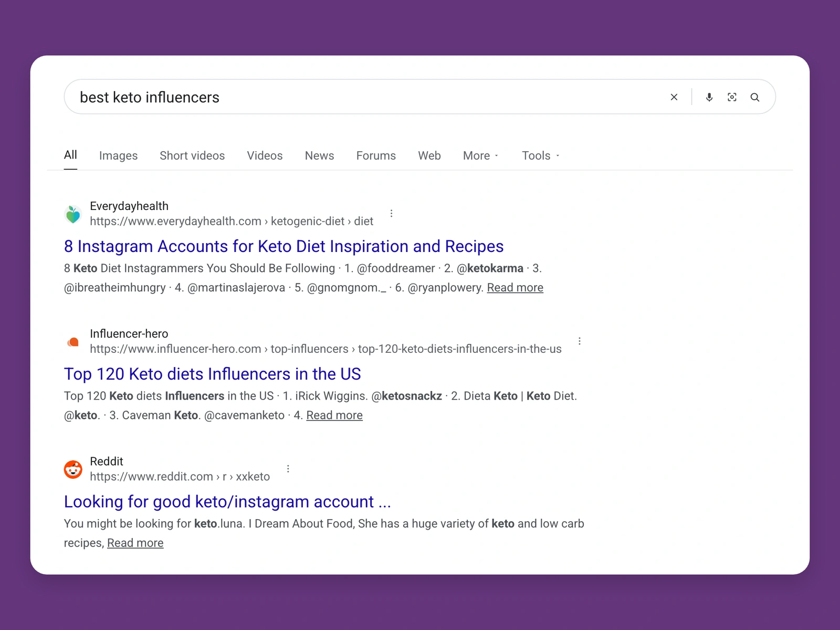Switch to the Forums tab
Screen dimensions: 840x630
[x=376, y=155]
